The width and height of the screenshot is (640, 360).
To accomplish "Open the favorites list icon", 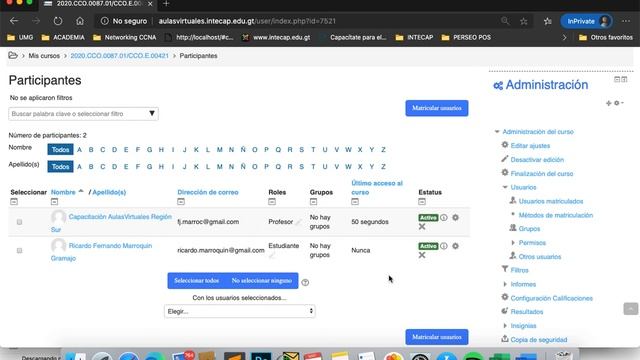I will [548, 21].
